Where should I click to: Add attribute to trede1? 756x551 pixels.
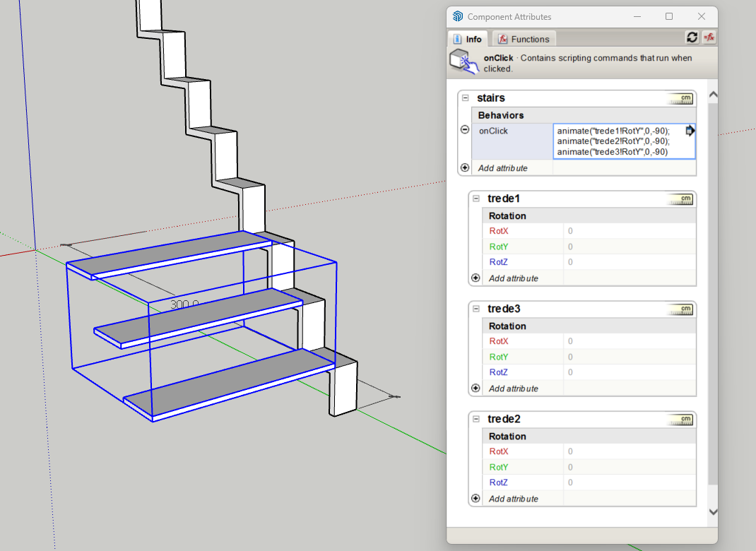[513, 278]
